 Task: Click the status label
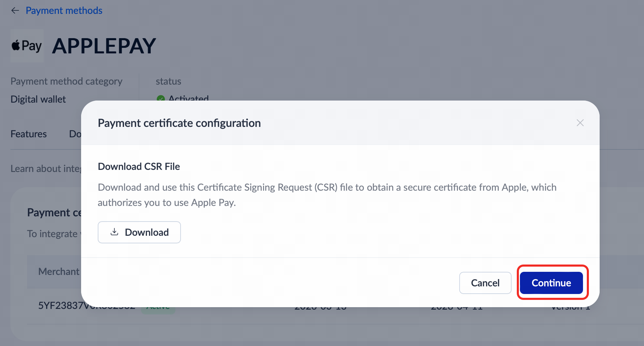(x=168, y=81)
